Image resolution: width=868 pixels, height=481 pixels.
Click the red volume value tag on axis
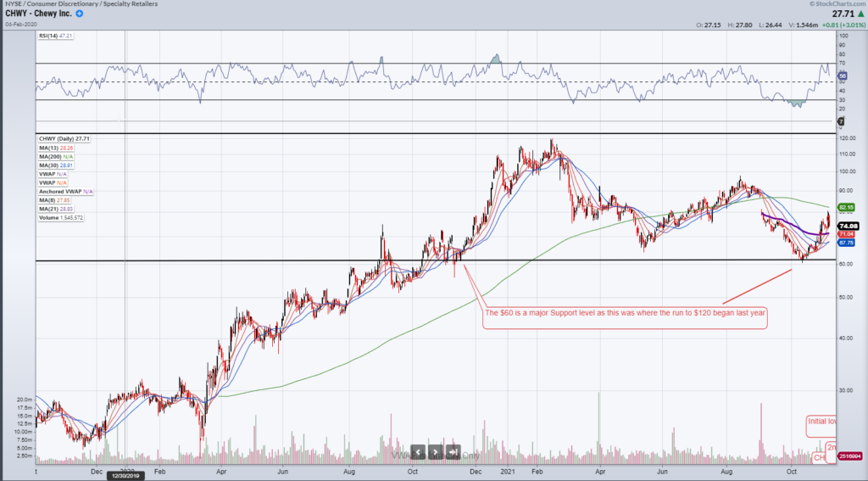[x=851, y=456]
